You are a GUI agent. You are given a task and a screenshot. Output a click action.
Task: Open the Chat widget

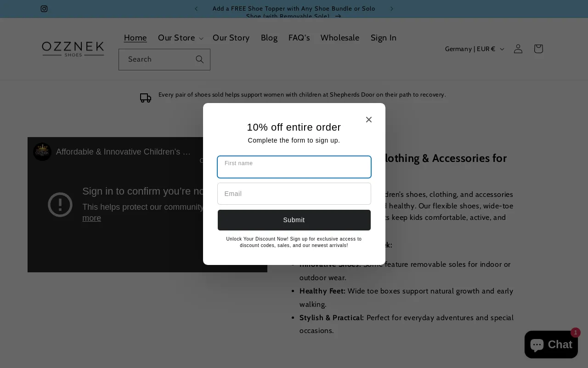point(551,345)
